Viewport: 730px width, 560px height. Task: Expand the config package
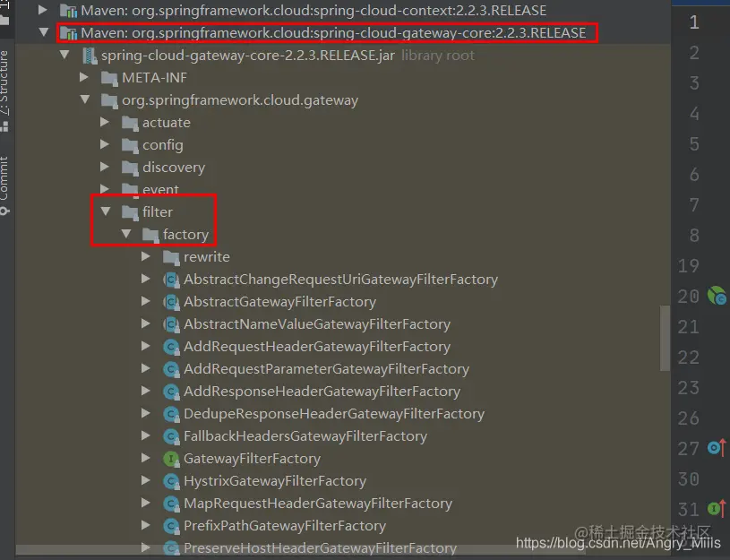[x=104, y=144]
